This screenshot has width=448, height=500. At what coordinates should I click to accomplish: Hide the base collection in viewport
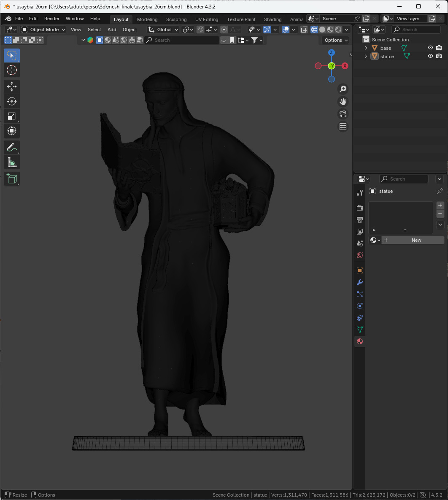430,48
